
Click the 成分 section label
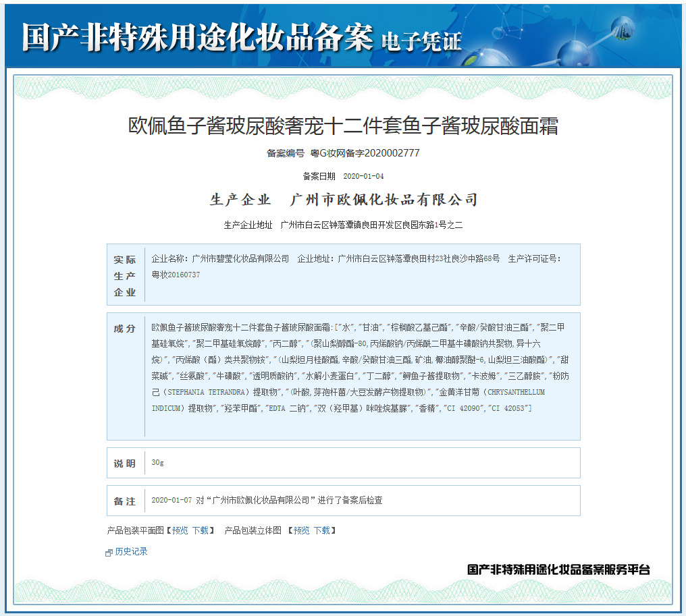tap(125, 329)
